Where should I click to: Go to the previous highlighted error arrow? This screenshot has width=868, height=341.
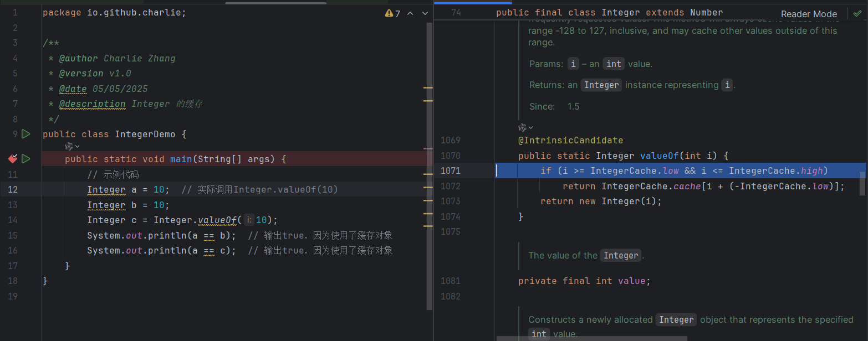pos(410,14)
